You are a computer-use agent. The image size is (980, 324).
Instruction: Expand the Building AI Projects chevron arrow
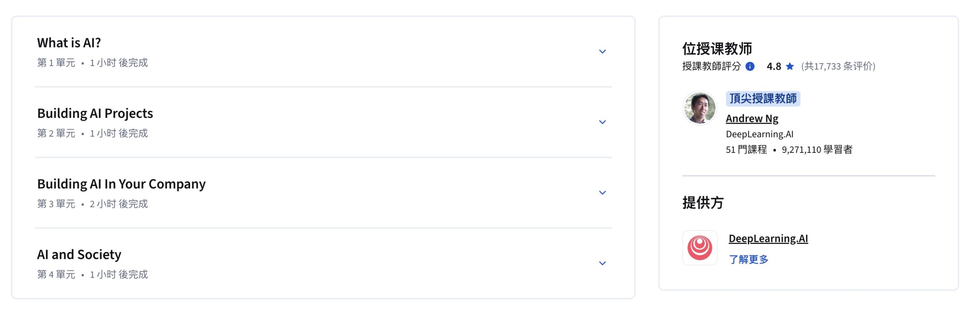602,122
